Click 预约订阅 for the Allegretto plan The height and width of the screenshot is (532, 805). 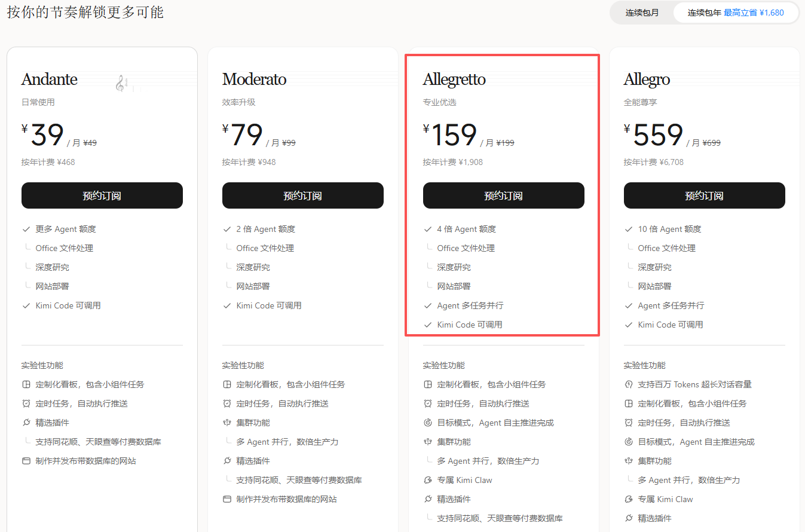point(504,195)
